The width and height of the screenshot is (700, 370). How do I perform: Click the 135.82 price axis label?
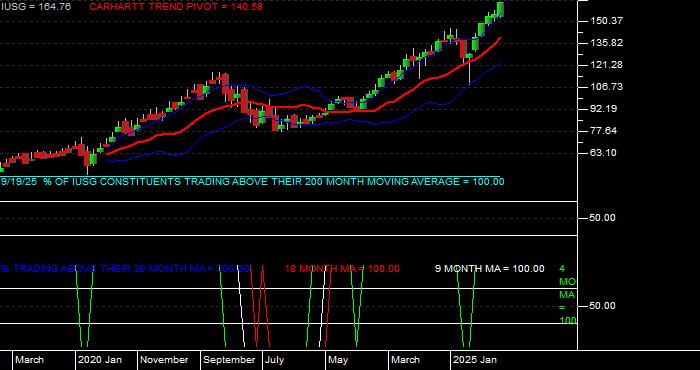pyautogui.click(x=606, y=43)
